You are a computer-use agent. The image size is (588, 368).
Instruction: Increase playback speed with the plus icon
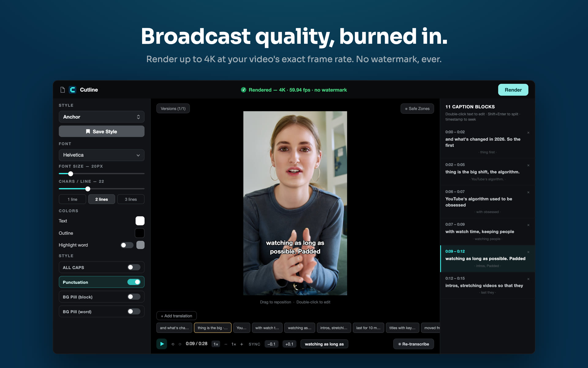click(x=242, y=344)
